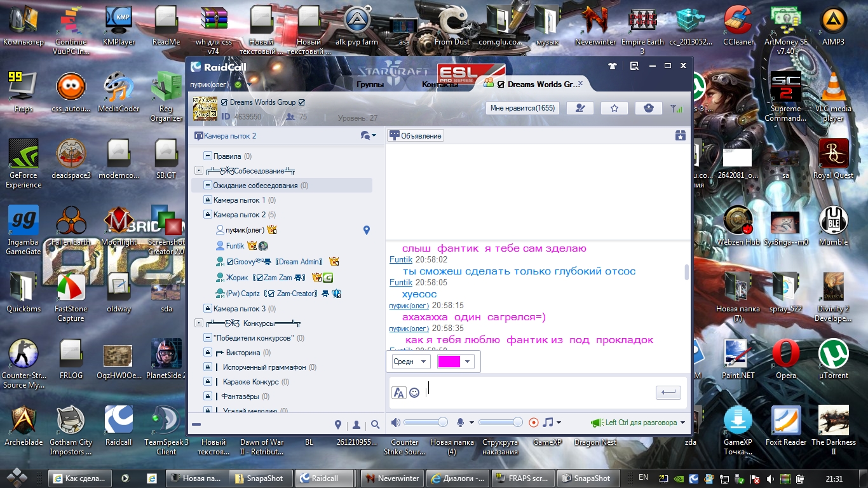
Task: Click the Мне нравится(1655) like button
Action: pyautogui.click(x=523, y=108)
